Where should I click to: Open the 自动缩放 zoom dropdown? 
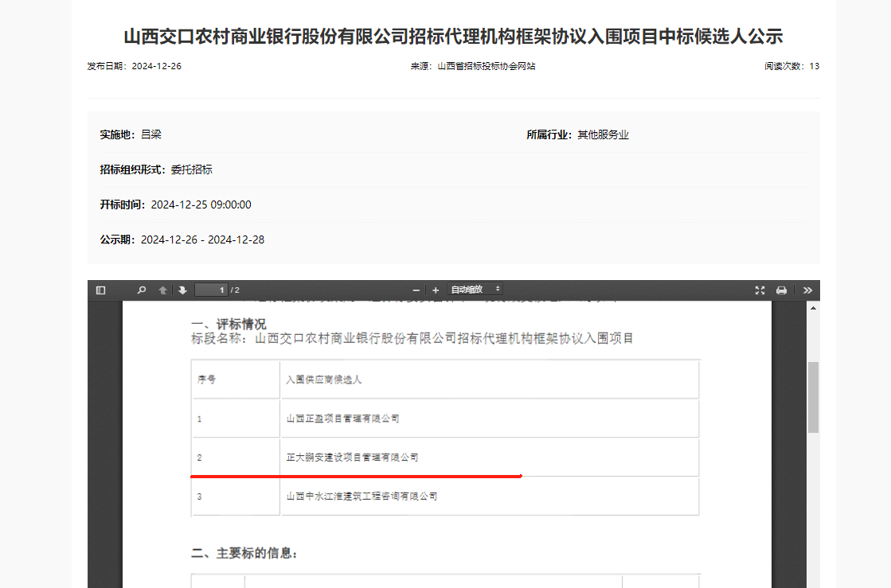pos(475,290)
